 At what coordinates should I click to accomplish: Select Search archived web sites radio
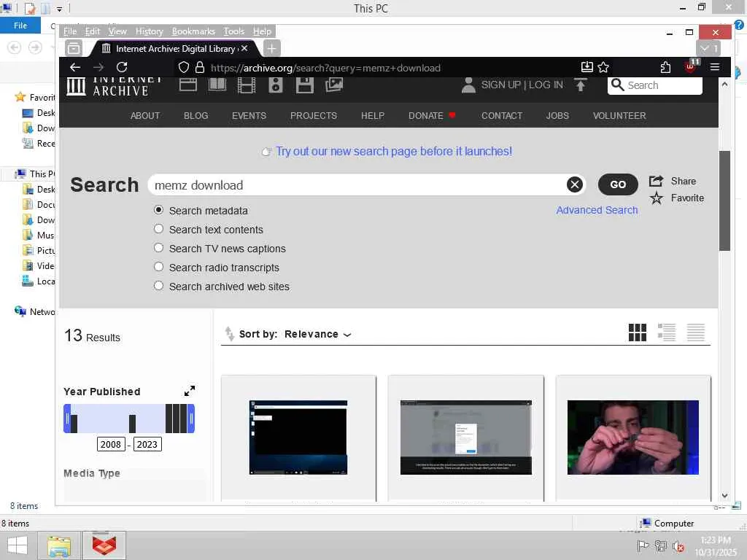(158, 286)
